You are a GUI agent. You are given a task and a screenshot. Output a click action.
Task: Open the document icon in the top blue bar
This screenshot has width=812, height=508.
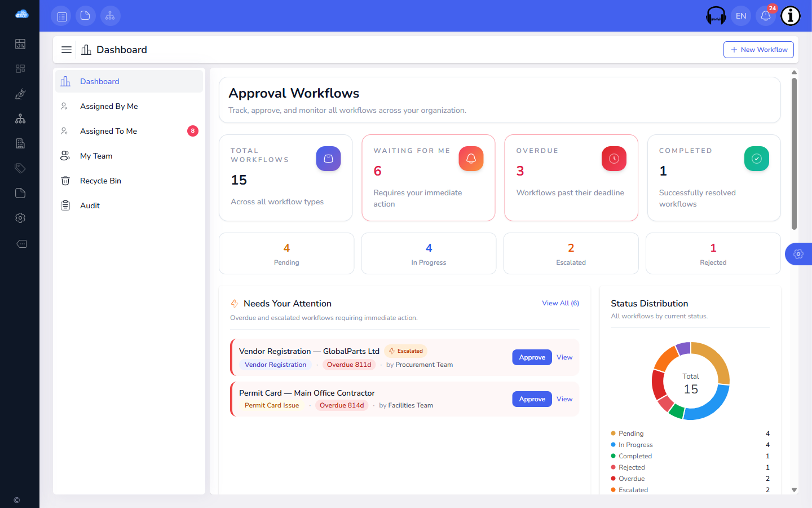click(x=85, y=16)
